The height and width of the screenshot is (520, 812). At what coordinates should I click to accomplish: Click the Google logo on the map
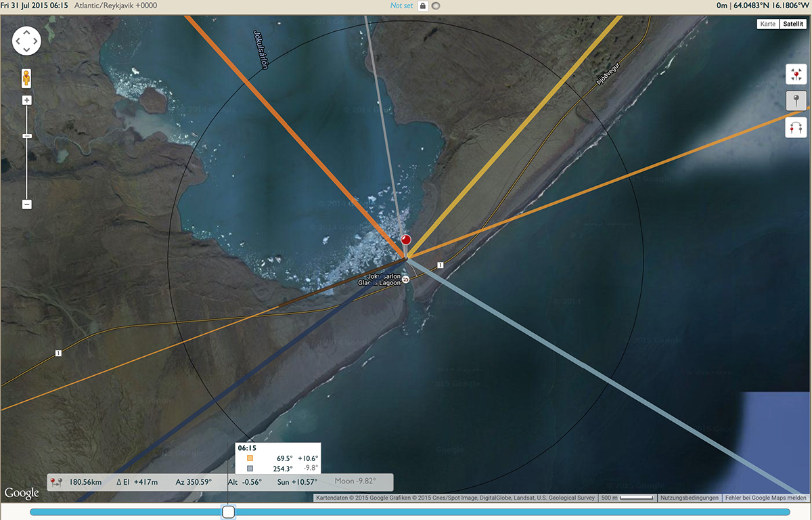tap(22, 493)
